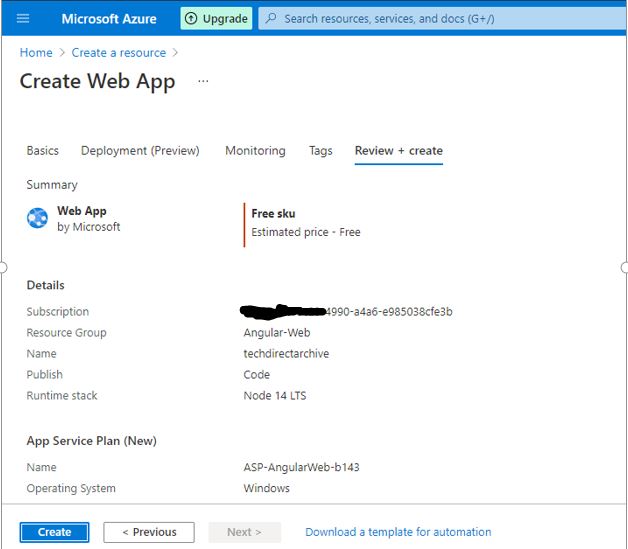Screen dimensions: 628x549
Task: Switch to Deployment (Preview) tab
Action: [140, 151]
